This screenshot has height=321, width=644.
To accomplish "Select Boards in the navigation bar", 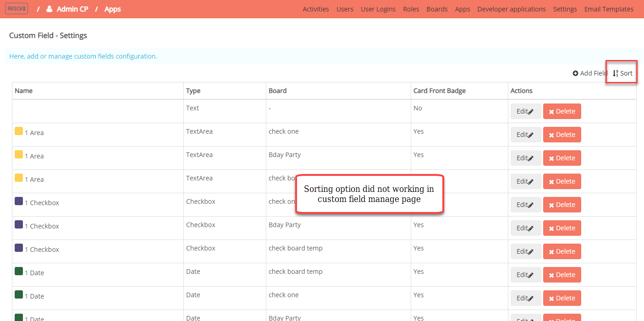I will click(437, 9).
